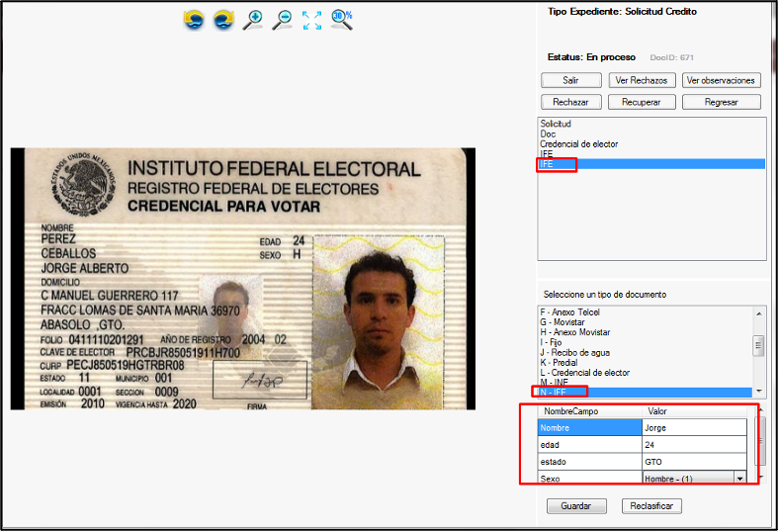Click the Salir button
The image size is (779, 532).
(570, 80)
